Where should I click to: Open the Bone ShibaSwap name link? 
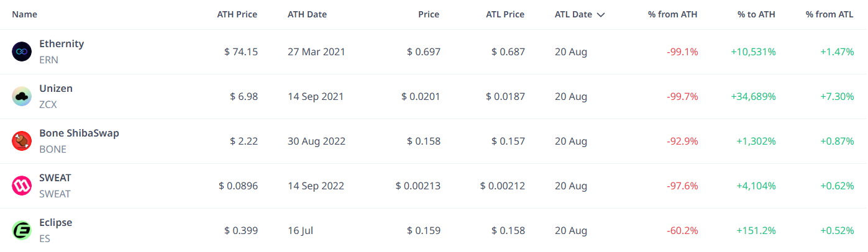[x=79, y=133]
